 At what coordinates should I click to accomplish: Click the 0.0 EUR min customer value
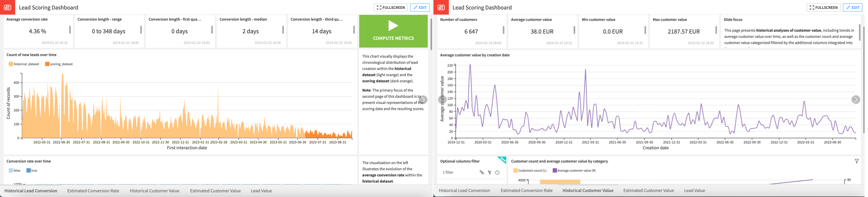tap(613, 32)
